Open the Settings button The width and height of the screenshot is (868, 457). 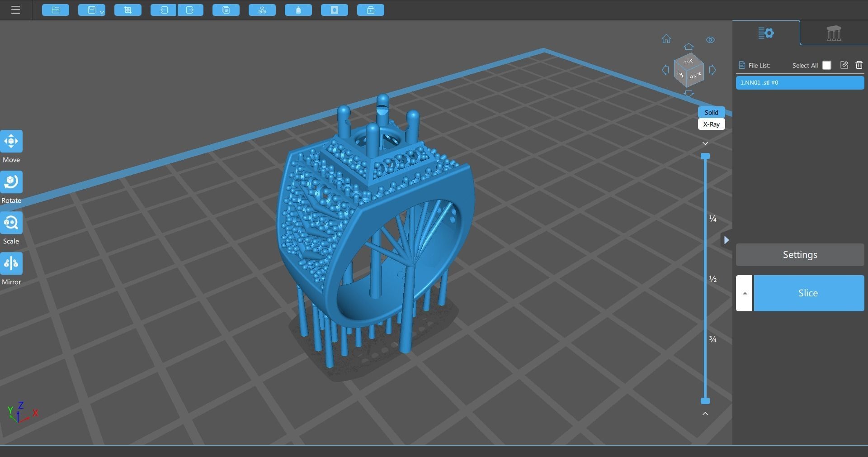tap(800, 255)
